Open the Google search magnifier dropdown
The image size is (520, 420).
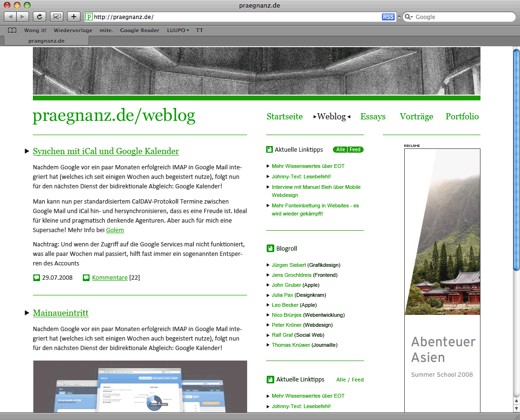(409, 17)
